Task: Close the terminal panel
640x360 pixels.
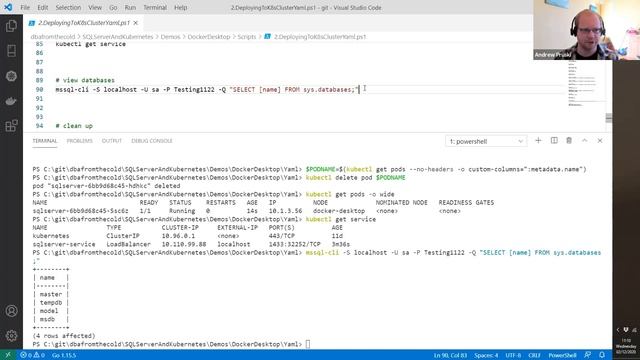Action: point(600,141)
